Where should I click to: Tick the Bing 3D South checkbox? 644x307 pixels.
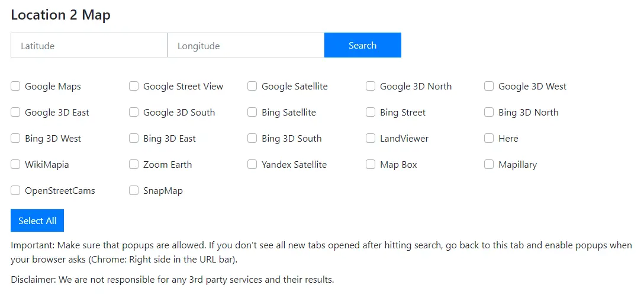(252, 139)
